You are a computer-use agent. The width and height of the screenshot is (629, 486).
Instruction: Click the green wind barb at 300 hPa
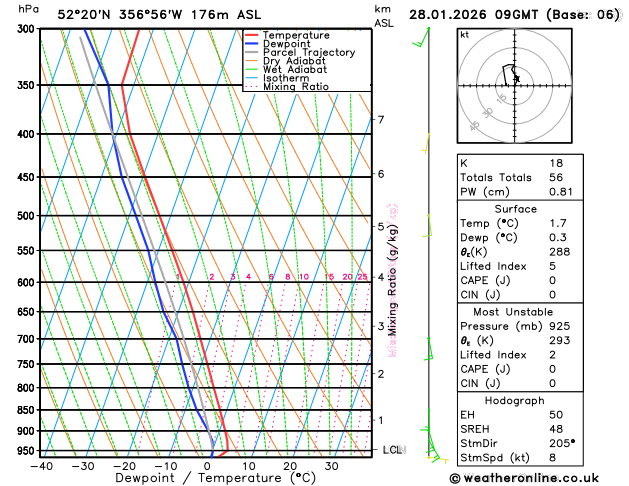click(x=421, y=37)
